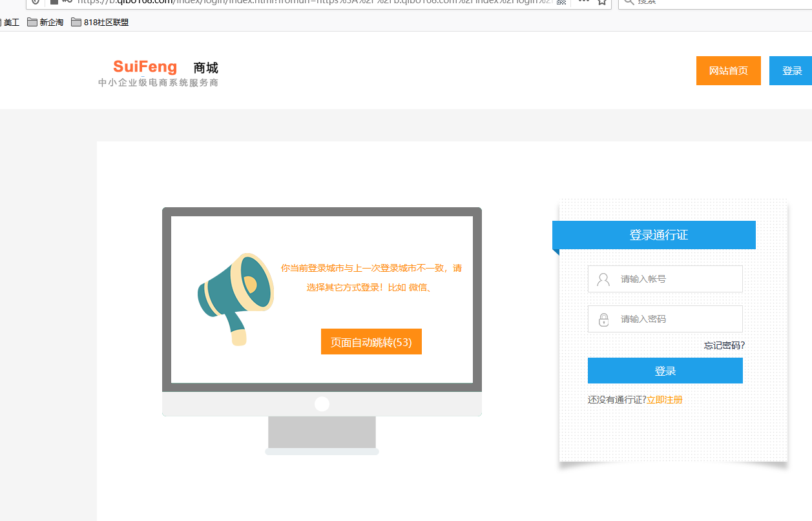
Task: Click the round button on the monitor illustration
Action: coord(322,404)
